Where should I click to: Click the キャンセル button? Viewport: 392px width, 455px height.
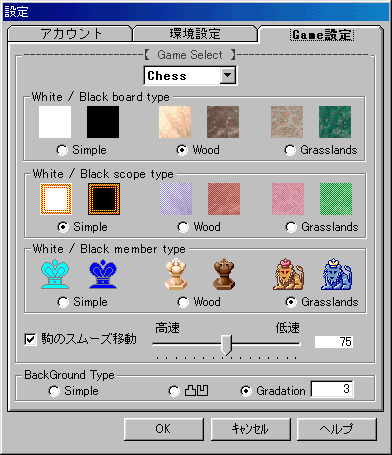coord(250,429)
